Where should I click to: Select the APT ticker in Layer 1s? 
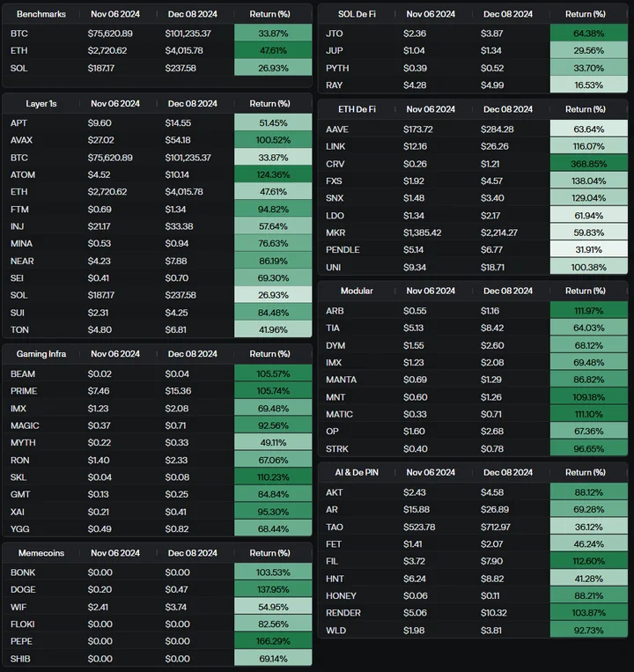point(18,123)
